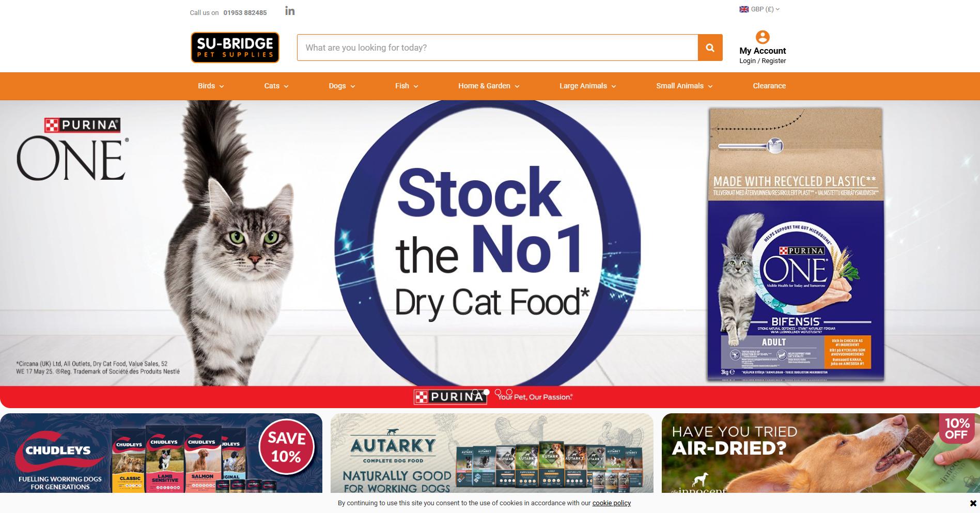Open the LinkedIn icon link
Screen dimensions: 980x513
[x=290, y=11]
